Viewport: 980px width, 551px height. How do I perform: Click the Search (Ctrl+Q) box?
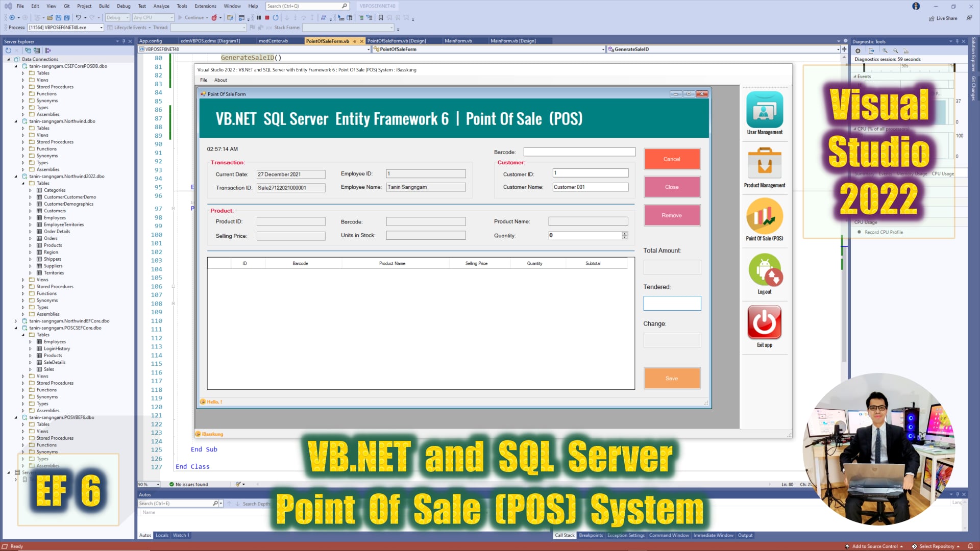click(x=308, y=6)
